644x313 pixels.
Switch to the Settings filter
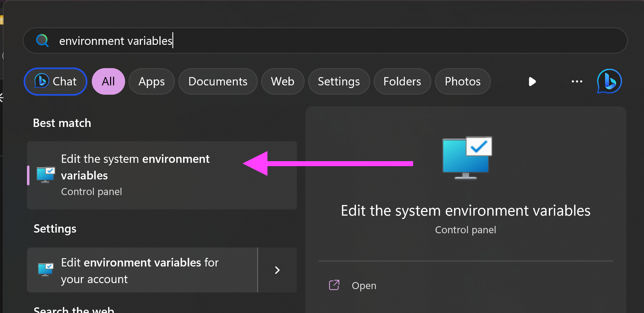click(x=339, y=81)
